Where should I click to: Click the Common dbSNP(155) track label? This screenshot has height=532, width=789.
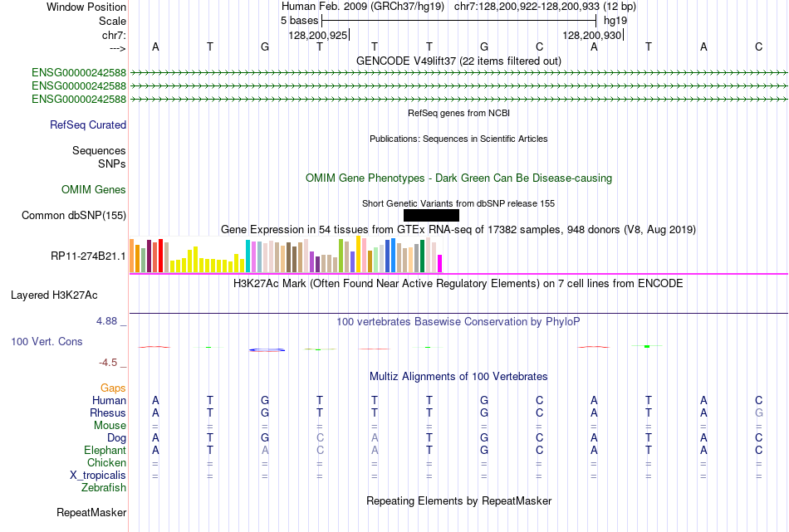pyautogui.click(x=74, y=215)
